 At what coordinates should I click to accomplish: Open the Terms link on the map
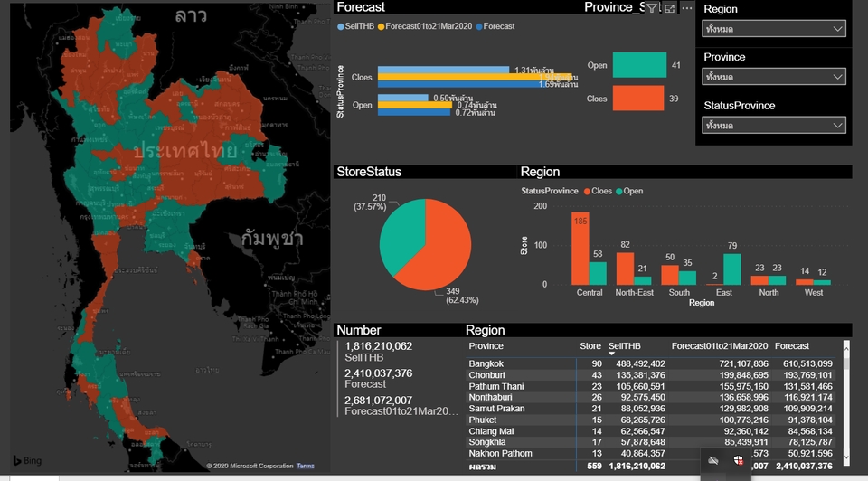[305, 466]
